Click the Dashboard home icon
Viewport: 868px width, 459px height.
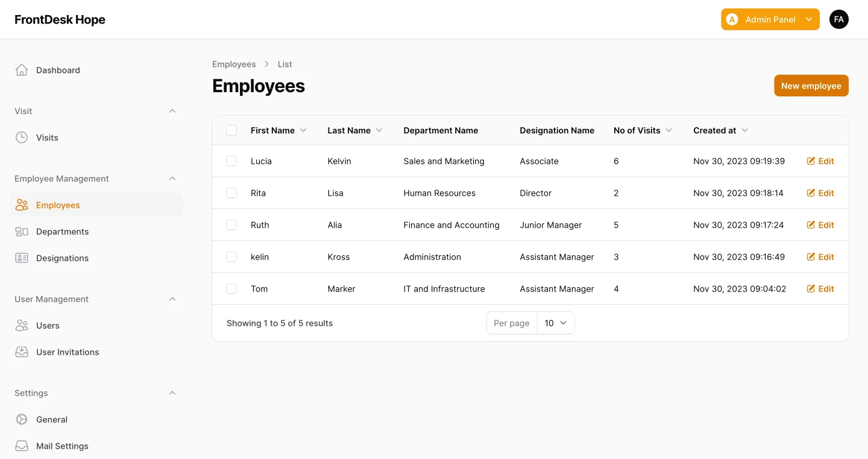pos(22,70)
